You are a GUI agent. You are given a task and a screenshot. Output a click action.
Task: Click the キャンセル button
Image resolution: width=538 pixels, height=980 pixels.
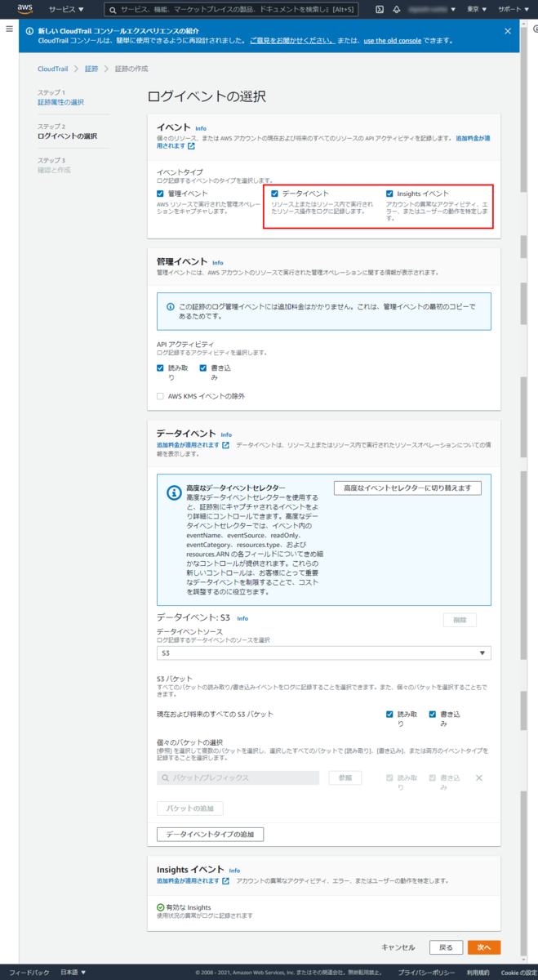[x=398, y=947]
